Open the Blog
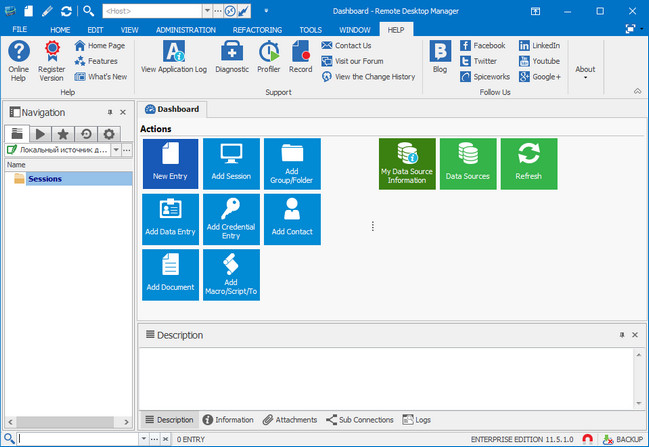The image size is (649, 447). coord(440,57)
